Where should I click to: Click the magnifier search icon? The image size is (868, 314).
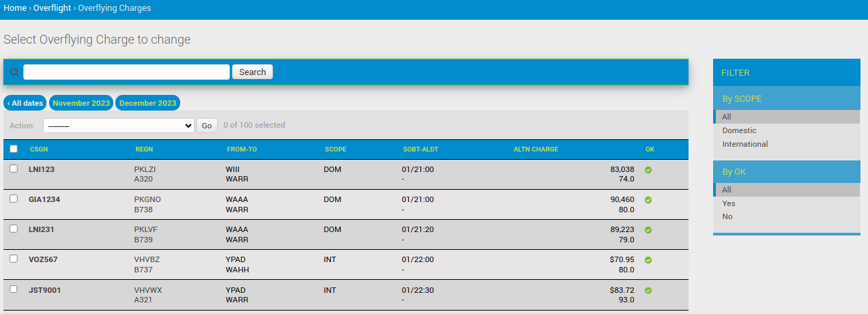tap(14, 72)
